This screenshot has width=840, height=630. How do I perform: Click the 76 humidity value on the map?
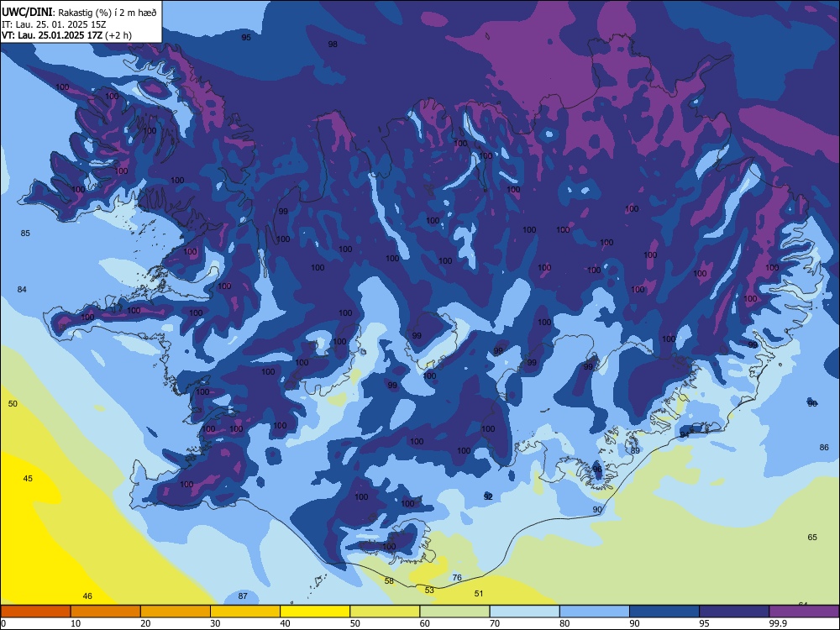(x=457, y=578)
